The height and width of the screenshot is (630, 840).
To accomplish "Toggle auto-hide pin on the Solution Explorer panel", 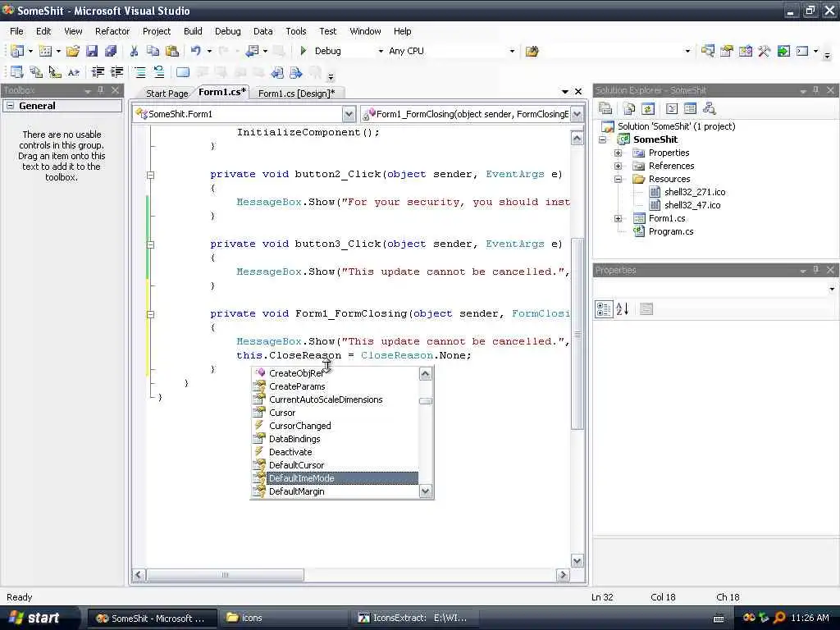I will pyautogui.click(x=816, y=90).
